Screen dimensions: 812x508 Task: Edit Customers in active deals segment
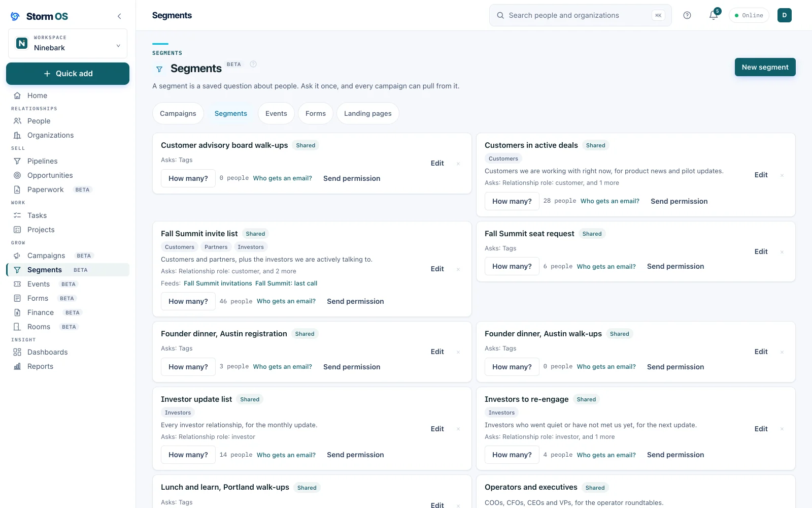pos(761,175)
